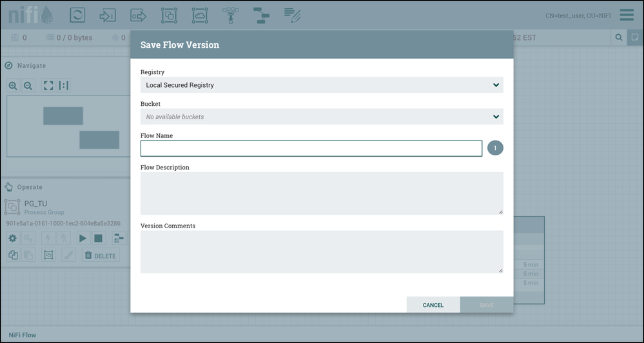
Task: Click the CANCEL button
Action: (x=433, y=305)
